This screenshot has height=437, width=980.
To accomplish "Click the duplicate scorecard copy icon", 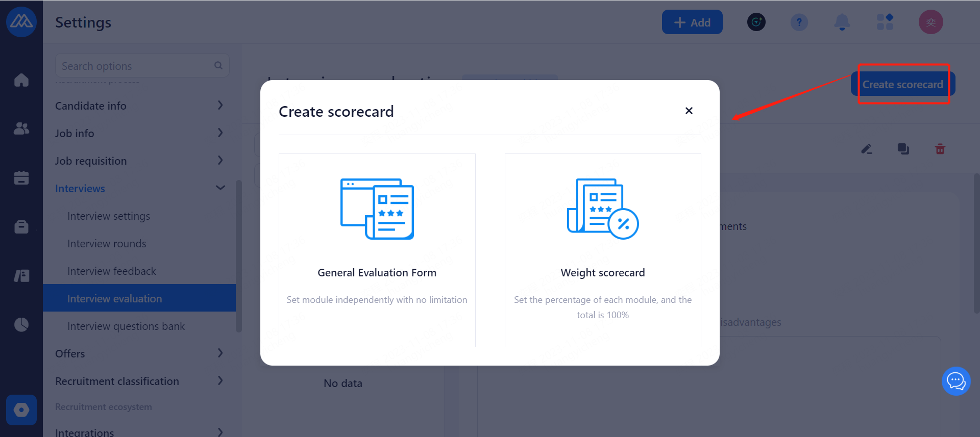I will (903, 149).
